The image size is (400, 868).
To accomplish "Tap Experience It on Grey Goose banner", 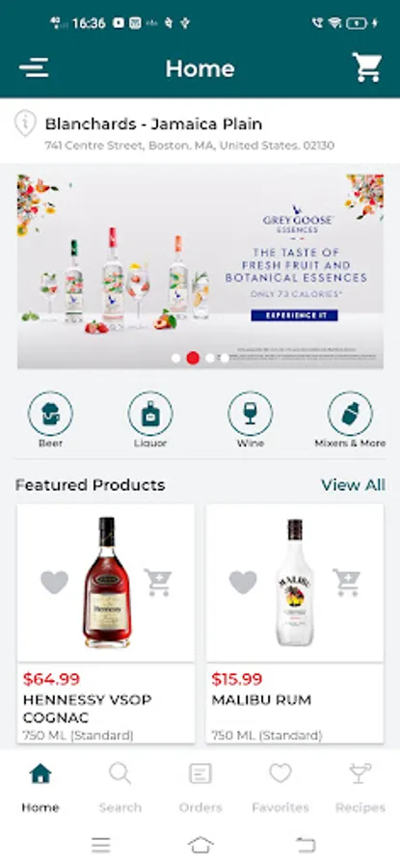I will (x=294, y=315).
